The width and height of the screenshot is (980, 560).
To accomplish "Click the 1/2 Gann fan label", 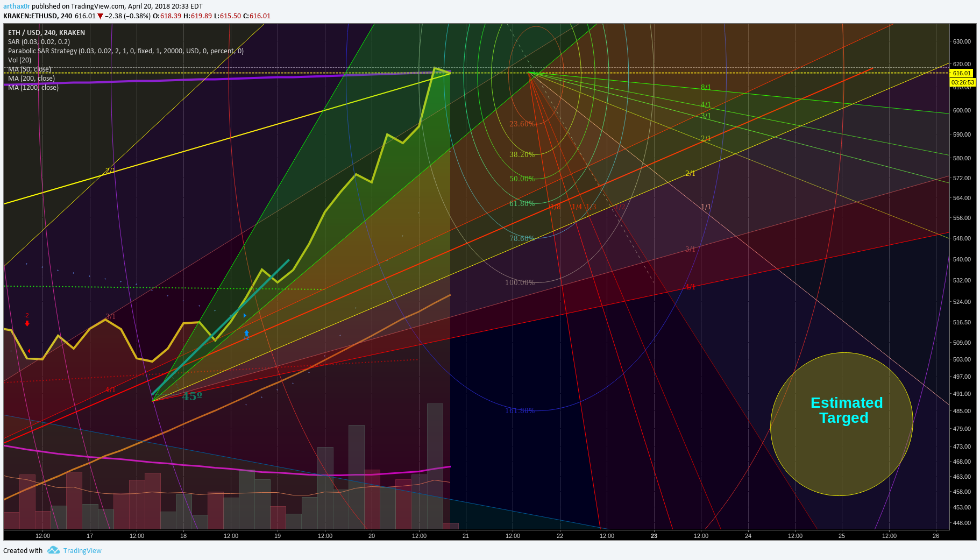I will (620, 207).
